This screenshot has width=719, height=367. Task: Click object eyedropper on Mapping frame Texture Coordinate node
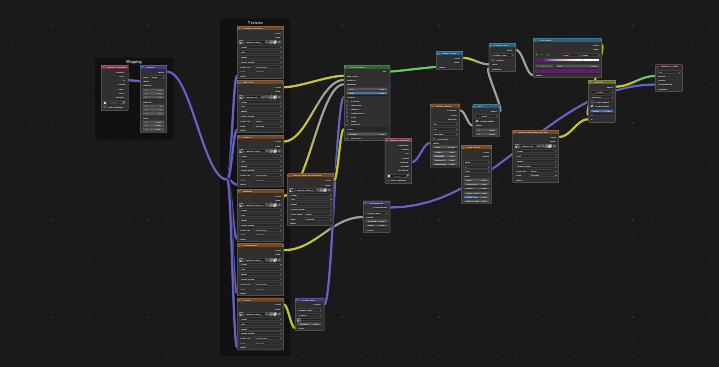click(x=123, y=103)
